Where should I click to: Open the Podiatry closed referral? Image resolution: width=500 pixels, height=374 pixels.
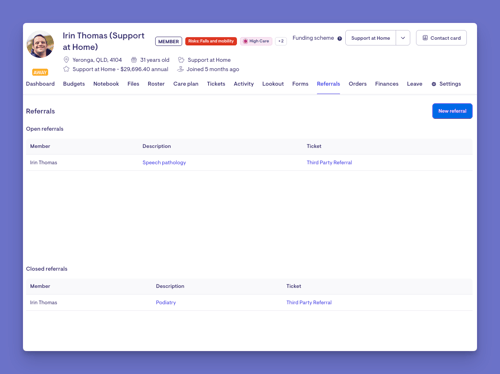coord(166,302)
